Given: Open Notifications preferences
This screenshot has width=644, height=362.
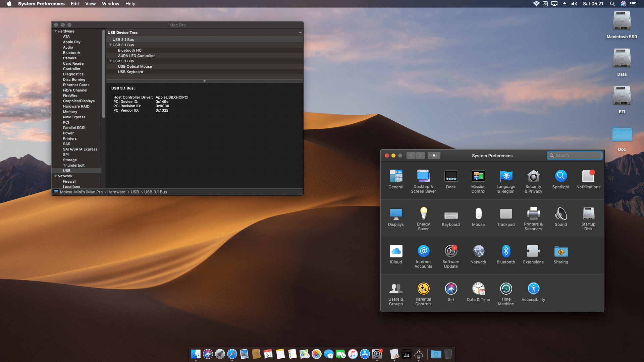Looking at the screenshot, I should point(588,180).
